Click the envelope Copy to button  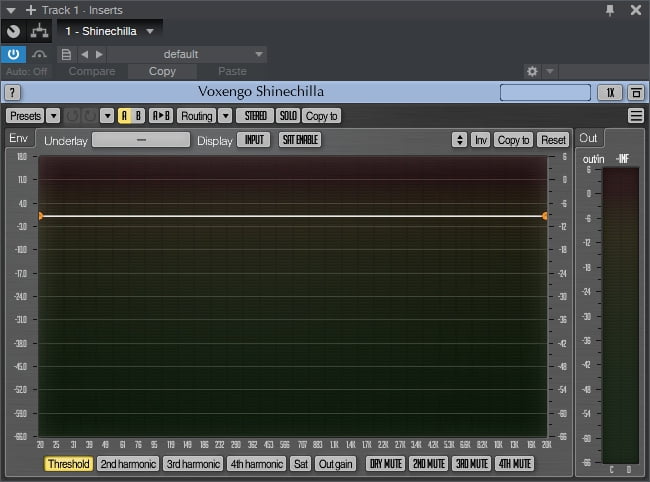point(514,140)
